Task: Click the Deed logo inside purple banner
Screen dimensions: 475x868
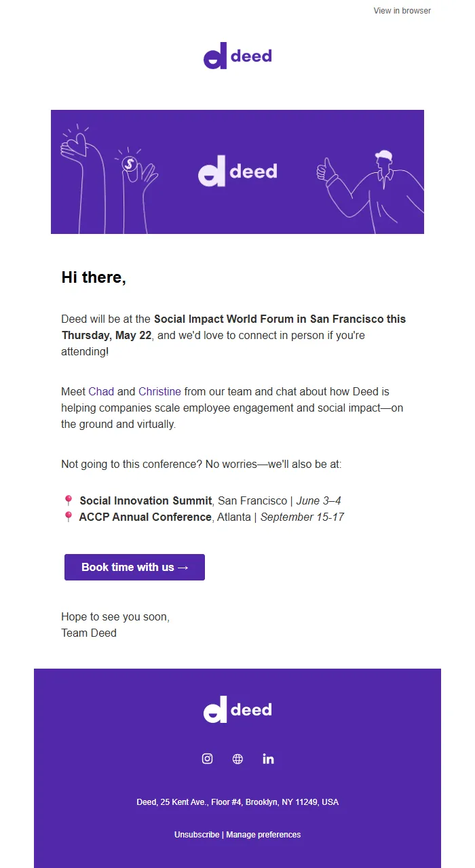Action: click(x=237, y=172)
